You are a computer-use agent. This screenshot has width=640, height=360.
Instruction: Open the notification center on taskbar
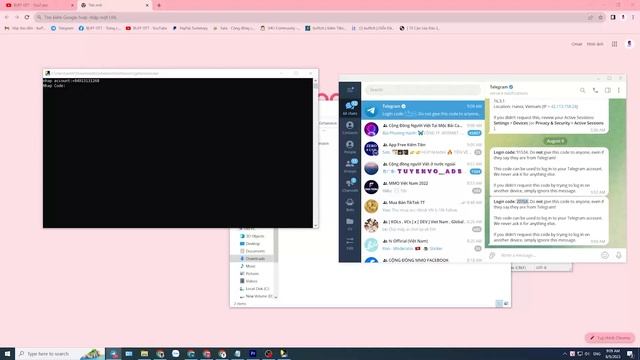tap(631, 353)
